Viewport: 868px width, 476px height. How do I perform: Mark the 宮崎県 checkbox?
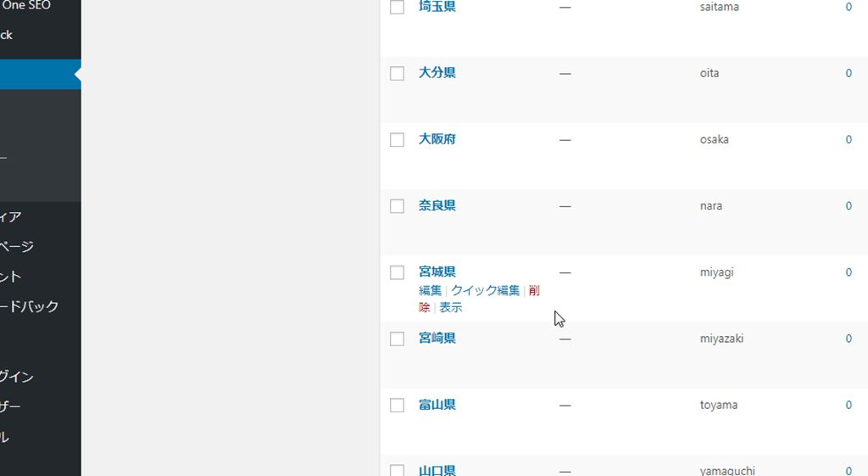[x=397, y=339]
